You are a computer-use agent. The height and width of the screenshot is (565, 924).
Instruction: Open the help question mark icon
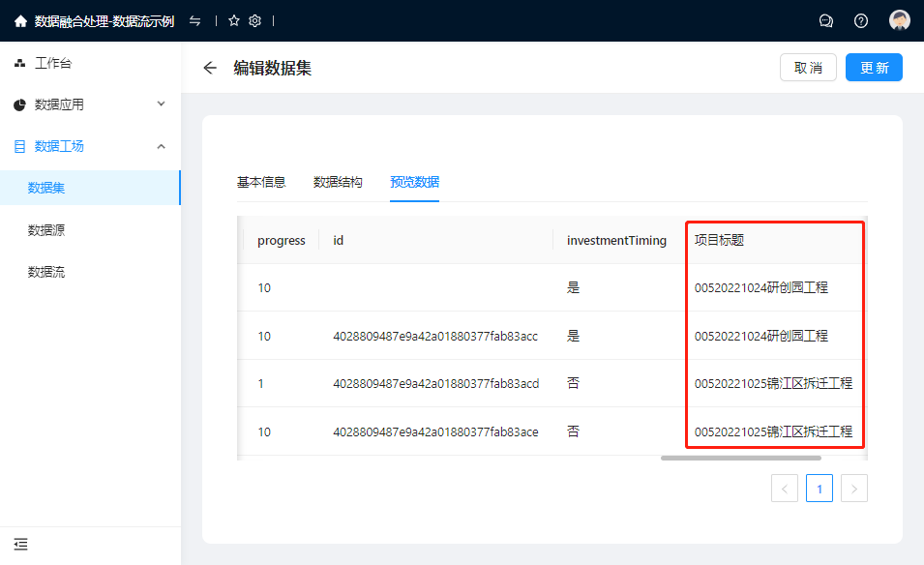click(x=861, y=21)
